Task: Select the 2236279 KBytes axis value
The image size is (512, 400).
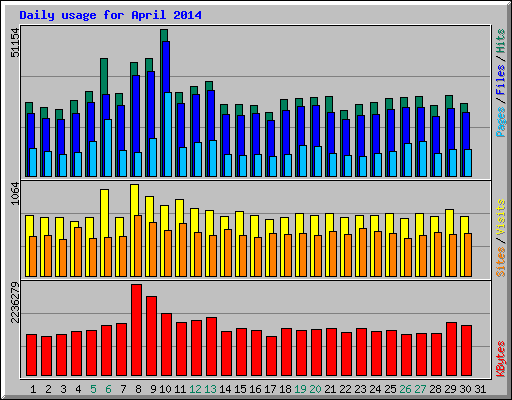Action: point(15,303)
